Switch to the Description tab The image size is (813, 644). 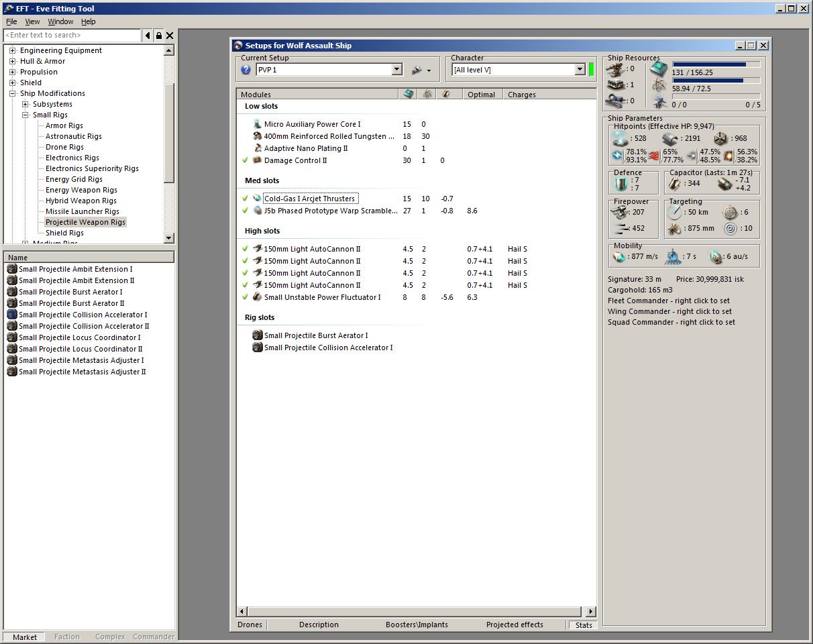(319, 625)
